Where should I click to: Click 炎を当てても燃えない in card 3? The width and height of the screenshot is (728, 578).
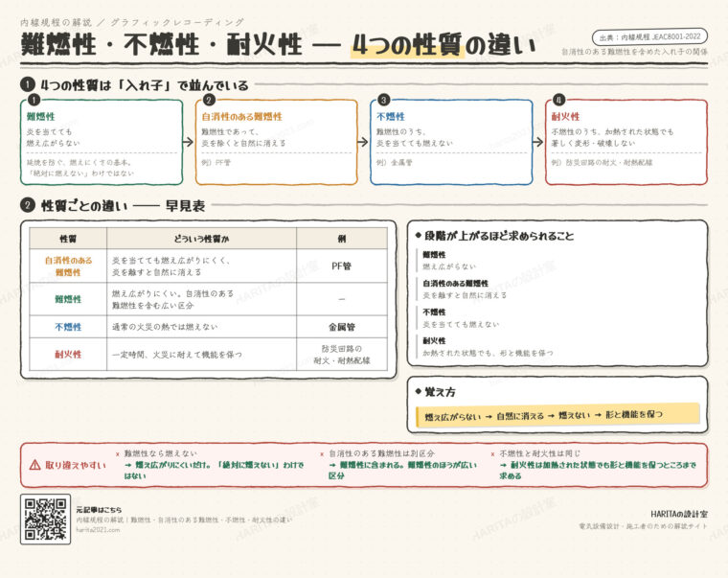pos(415,143)
